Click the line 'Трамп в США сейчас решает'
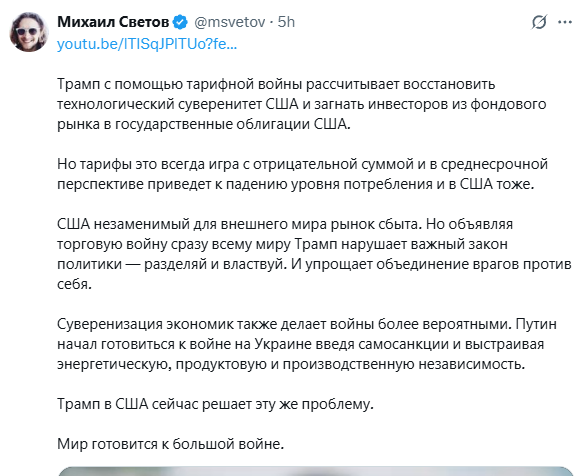Image resolution: width=580 pixels, height=476 pixels. tap(215, 404)
